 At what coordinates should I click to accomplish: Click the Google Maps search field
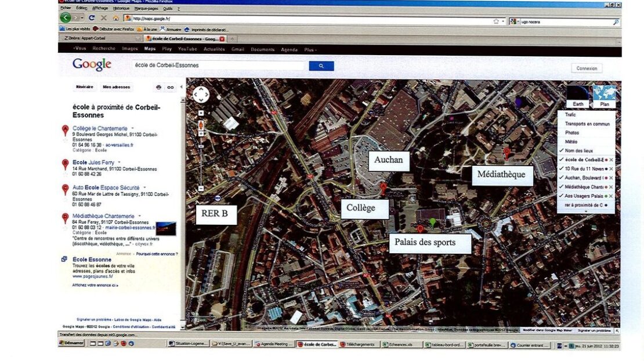[x=219, y=65]
